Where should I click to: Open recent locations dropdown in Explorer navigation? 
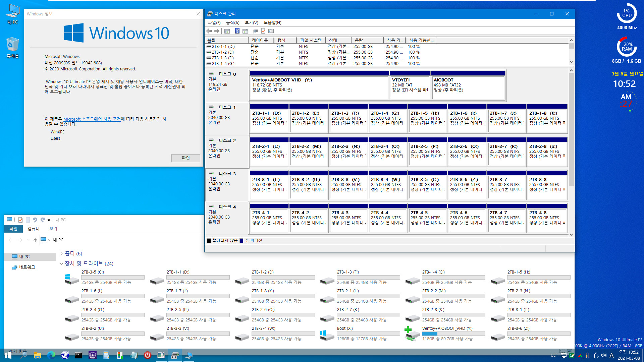tap(28, 240)
